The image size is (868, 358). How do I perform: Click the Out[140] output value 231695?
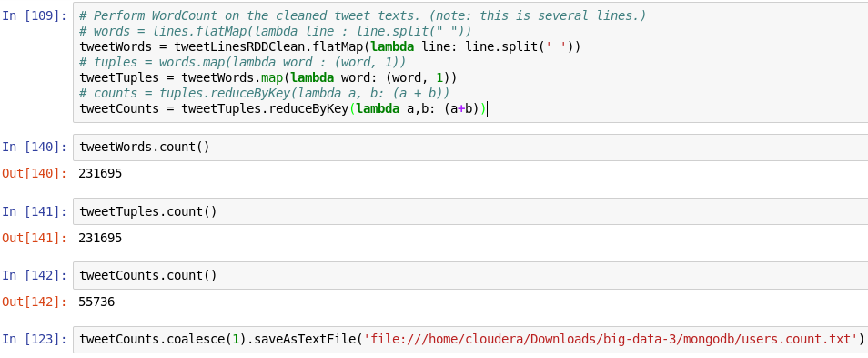click(100, 174)
